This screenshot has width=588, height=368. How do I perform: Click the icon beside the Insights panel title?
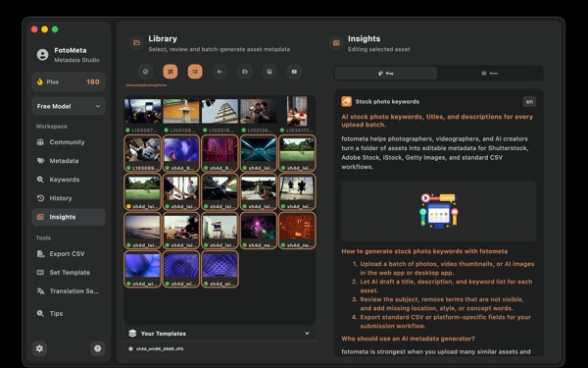336,43
